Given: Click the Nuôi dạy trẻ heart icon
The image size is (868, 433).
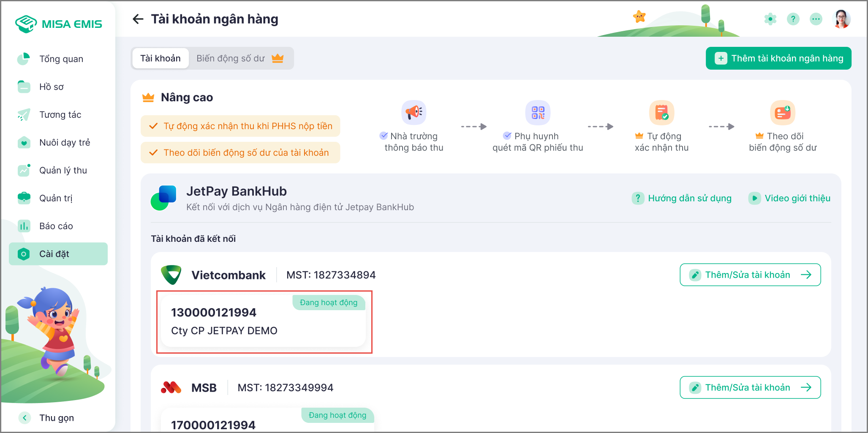Looking at the screenshot, I should 24,142.
